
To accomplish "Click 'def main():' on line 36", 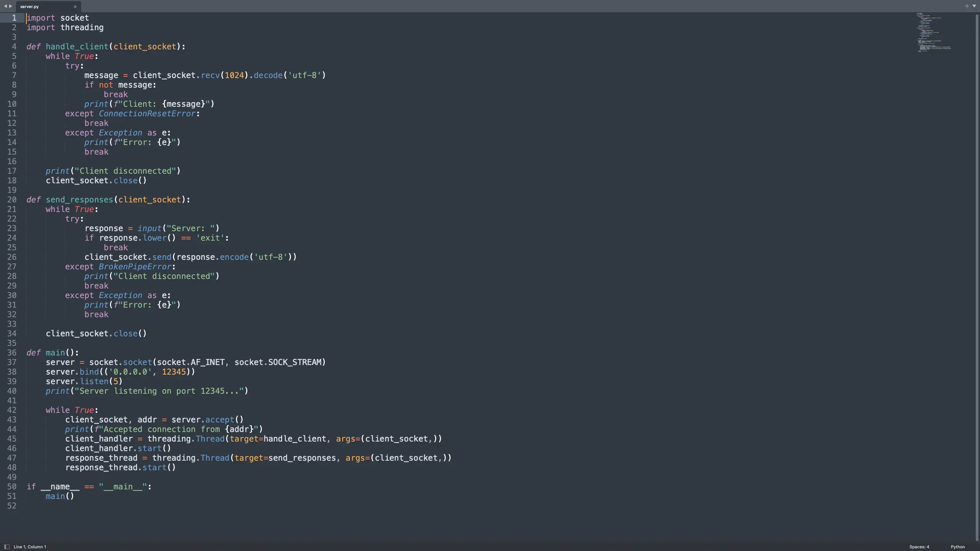I will [53, 353].
